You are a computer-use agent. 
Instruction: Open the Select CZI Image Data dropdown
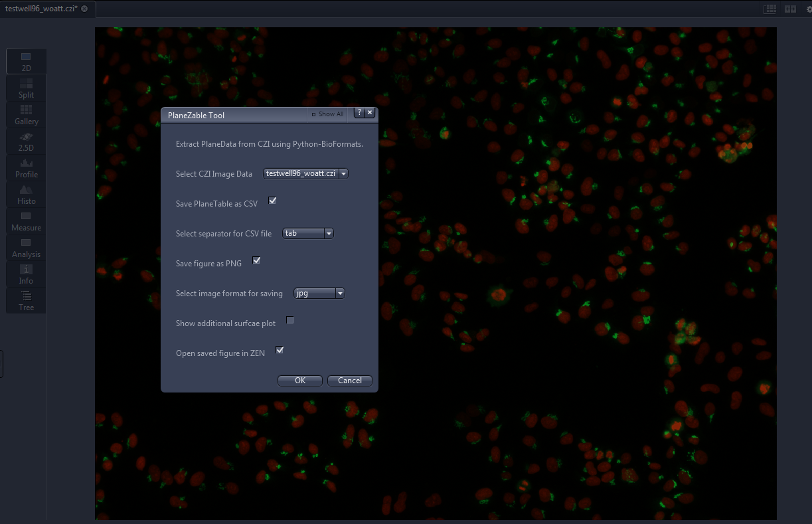pos(306,173)
